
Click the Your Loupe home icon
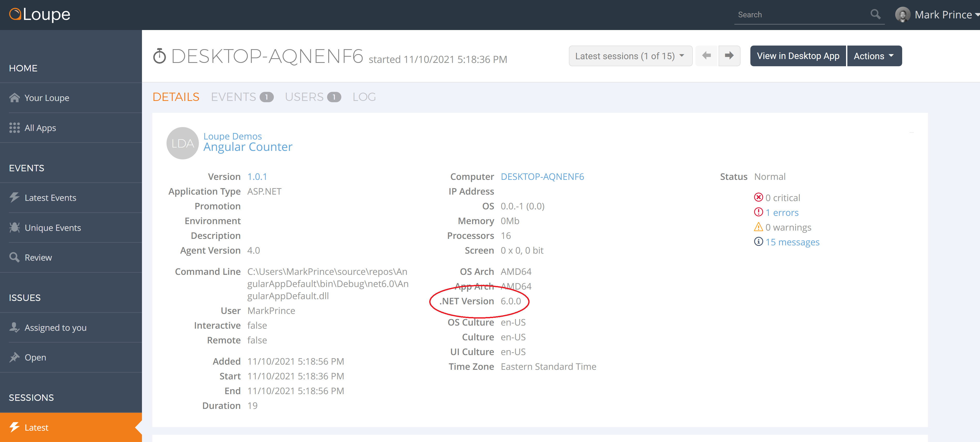(x=14, y=98)
